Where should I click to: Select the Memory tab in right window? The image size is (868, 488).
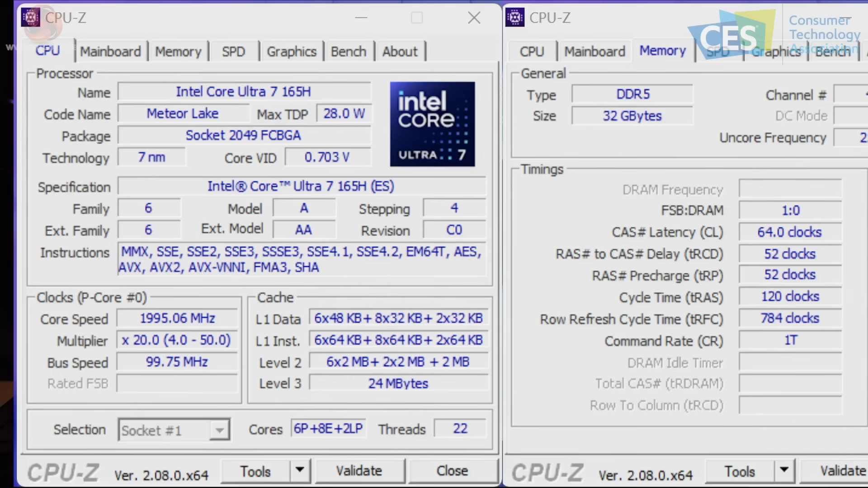point(663,51)
